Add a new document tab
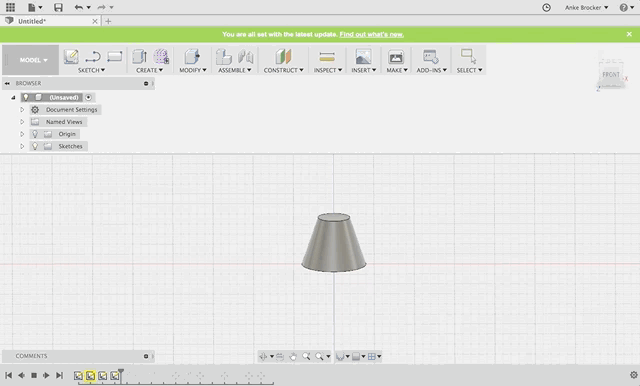640x386 pixels. [108, 21]
